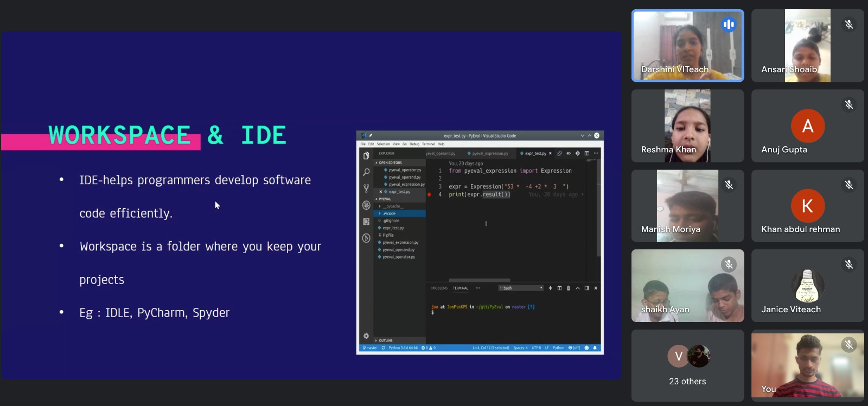Expand the .vscode folder in explorer
Viewport: 868px width, 406px height.
(389, 214)
